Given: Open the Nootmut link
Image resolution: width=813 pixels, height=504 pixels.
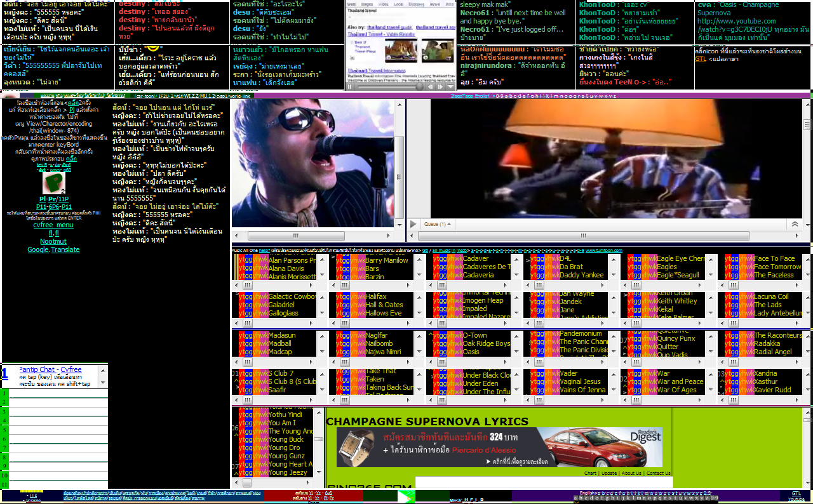Looking at the screenshot, I should pyautogui.click(x=53, y=241).
